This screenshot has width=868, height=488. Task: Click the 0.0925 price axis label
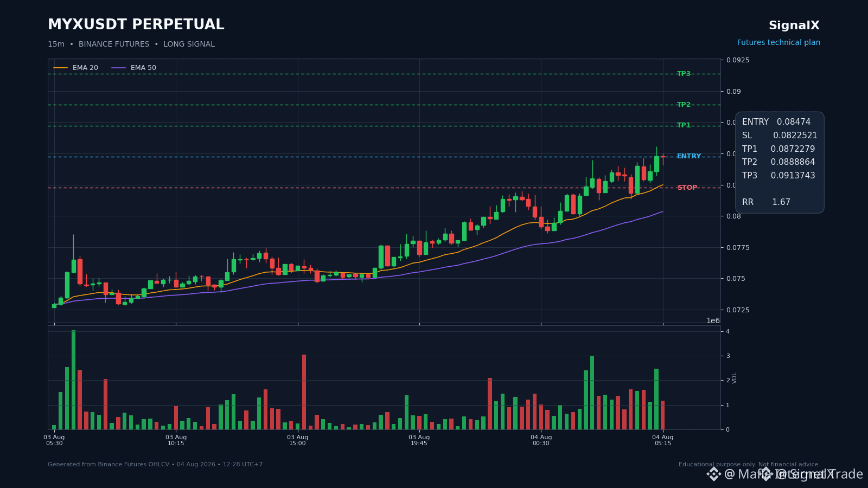click(x=738, y=60)
